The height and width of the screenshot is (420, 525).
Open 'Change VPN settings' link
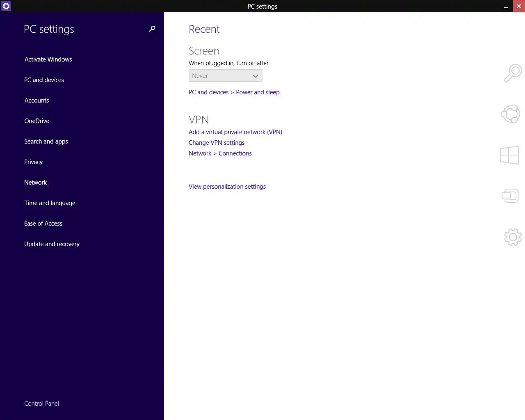click(217, 143)
